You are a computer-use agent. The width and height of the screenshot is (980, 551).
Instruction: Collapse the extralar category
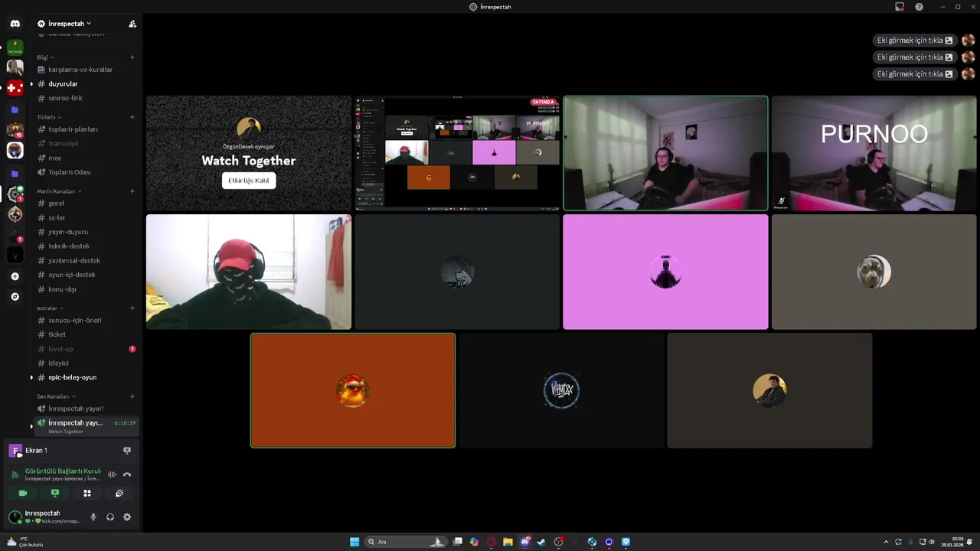[50, 308]
